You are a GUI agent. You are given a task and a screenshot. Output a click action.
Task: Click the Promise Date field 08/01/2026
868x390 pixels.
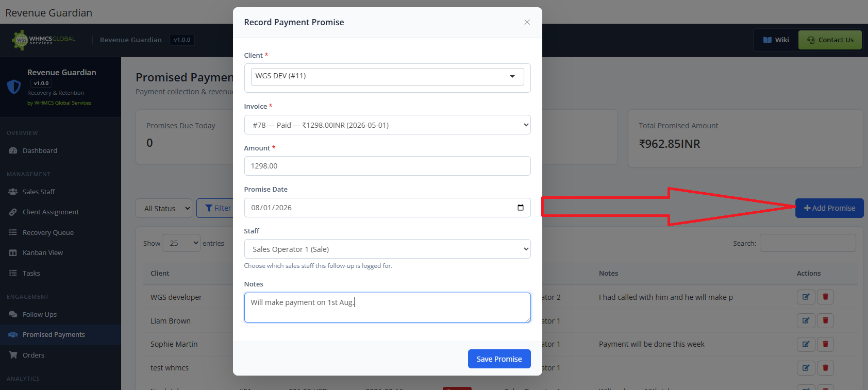[387, 208]
